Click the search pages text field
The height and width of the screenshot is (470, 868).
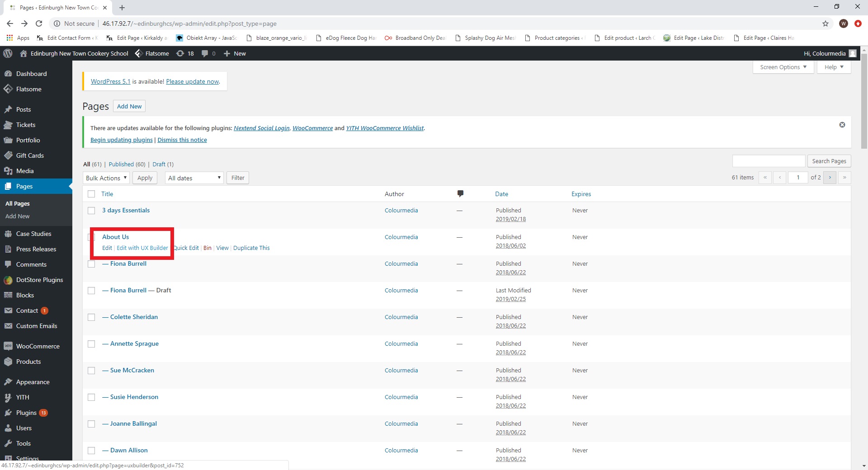coord(769,161)
